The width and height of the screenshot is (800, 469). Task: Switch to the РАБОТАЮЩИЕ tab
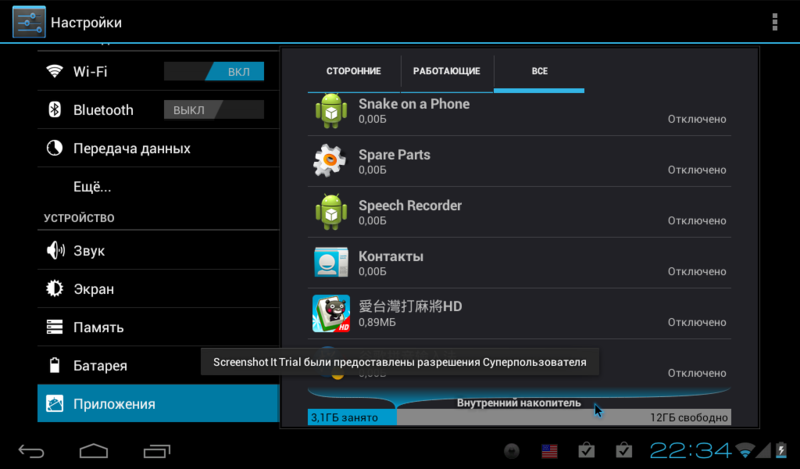point(446,71)
